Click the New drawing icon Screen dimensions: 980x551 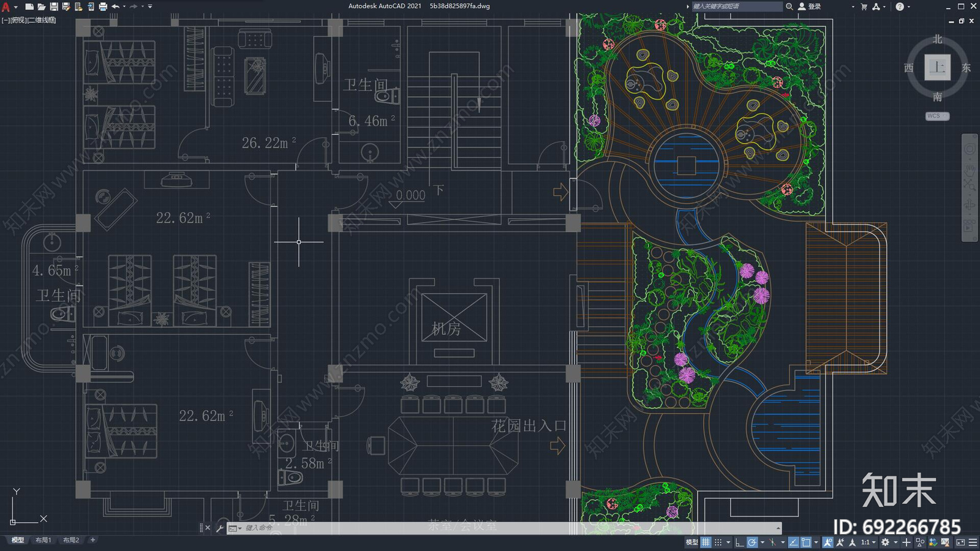[x=29, y=6]
